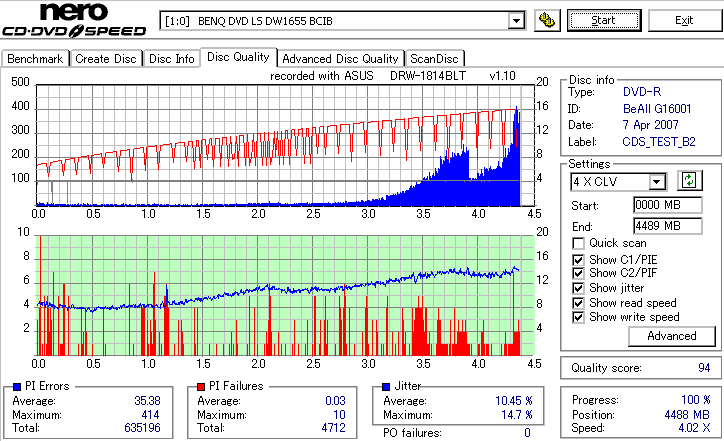Click the PI Errors graph area

pos(285,145)
